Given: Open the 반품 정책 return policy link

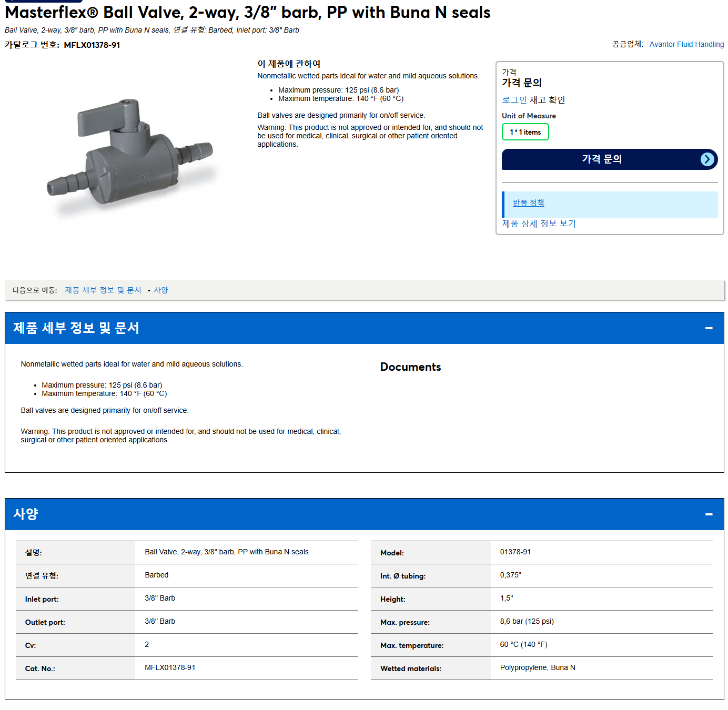Looking at the screenshot, I should [528, 203].
